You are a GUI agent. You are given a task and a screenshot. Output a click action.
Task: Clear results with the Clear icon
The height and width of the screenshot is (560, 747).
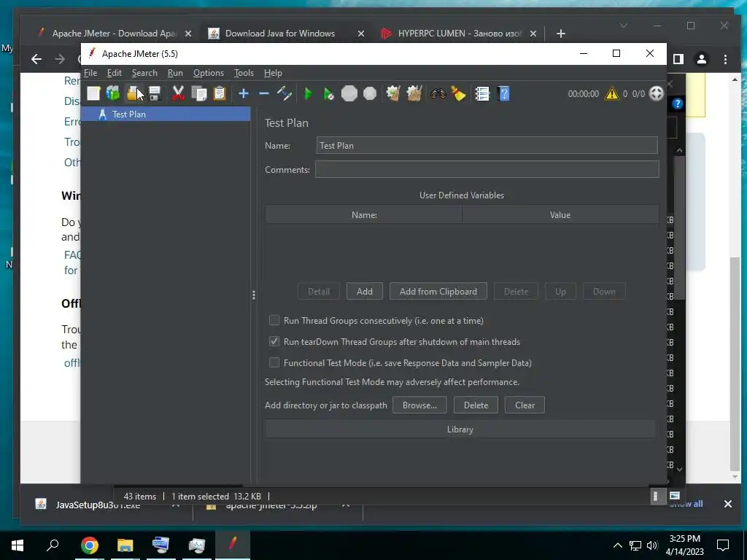393,93
